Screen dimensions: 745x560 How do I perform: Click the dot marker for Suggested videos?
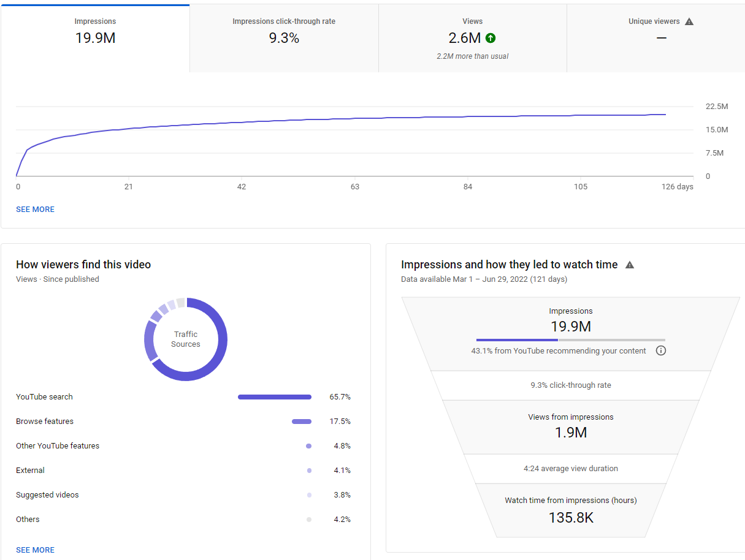309,495
